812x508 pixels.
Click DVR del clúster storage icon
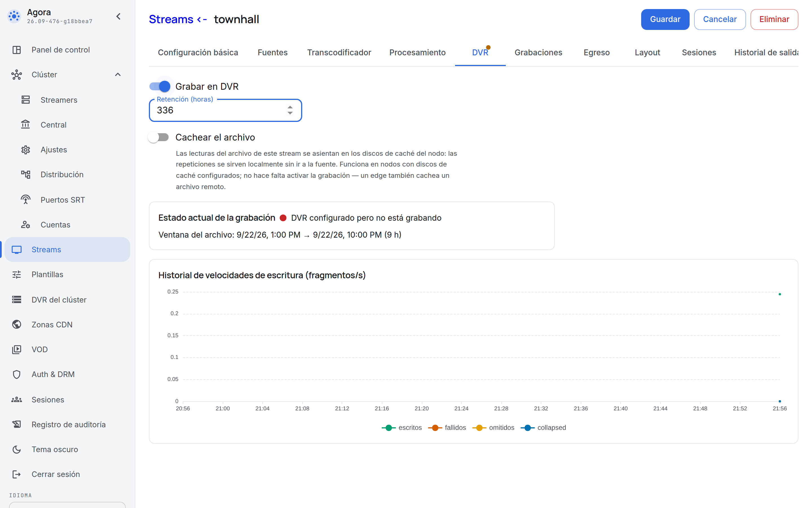pos(16,299)
